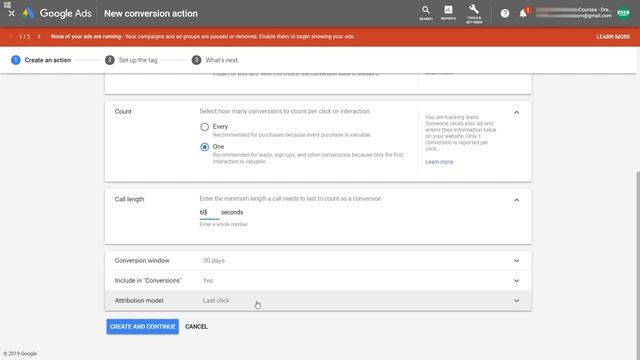Select the Every count option

[204, 127]
